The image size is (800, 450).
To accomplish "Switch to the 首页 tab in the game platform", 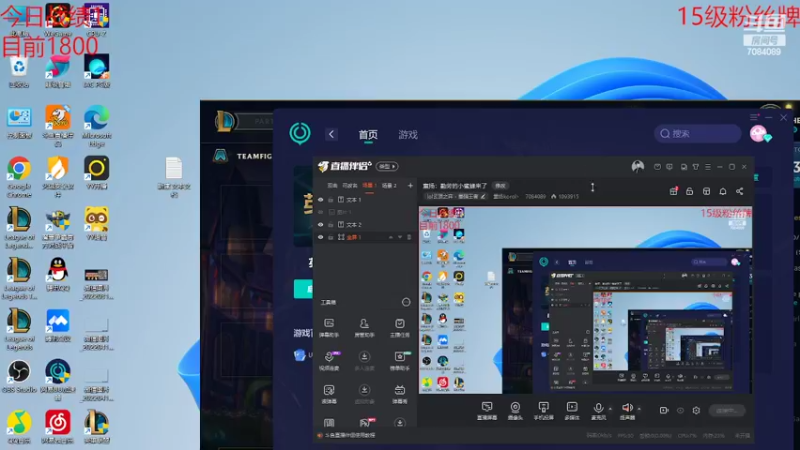I will coord(368,135).
